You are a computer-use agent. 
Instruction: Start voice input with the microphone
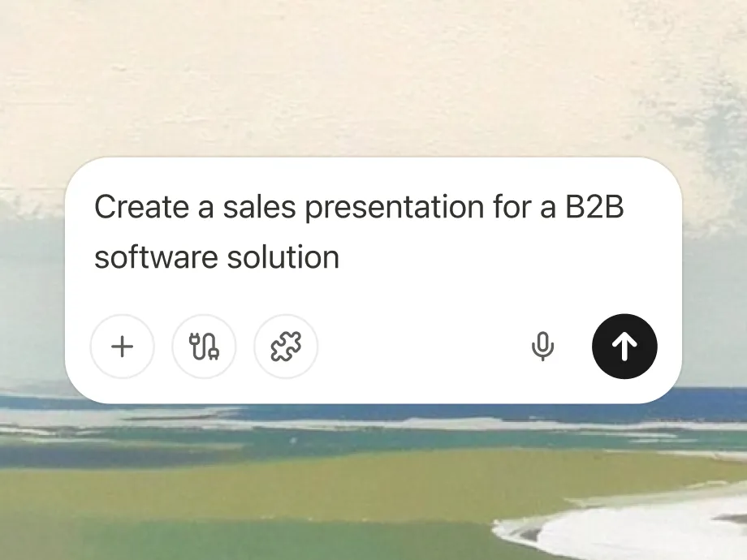pos(542,347)
